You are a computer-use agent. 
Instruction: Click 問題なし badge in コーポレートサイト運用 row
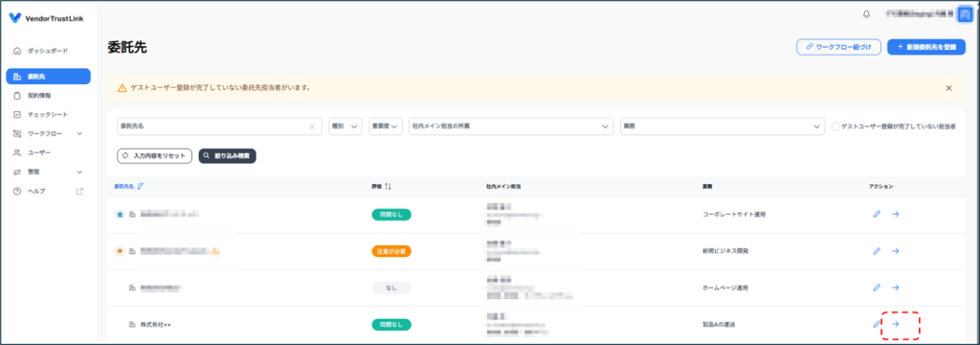point(391,214)
